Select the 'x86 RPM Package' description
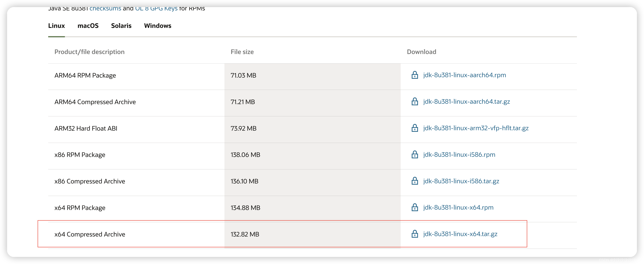The image size is (644, 264). pos(80,155)
